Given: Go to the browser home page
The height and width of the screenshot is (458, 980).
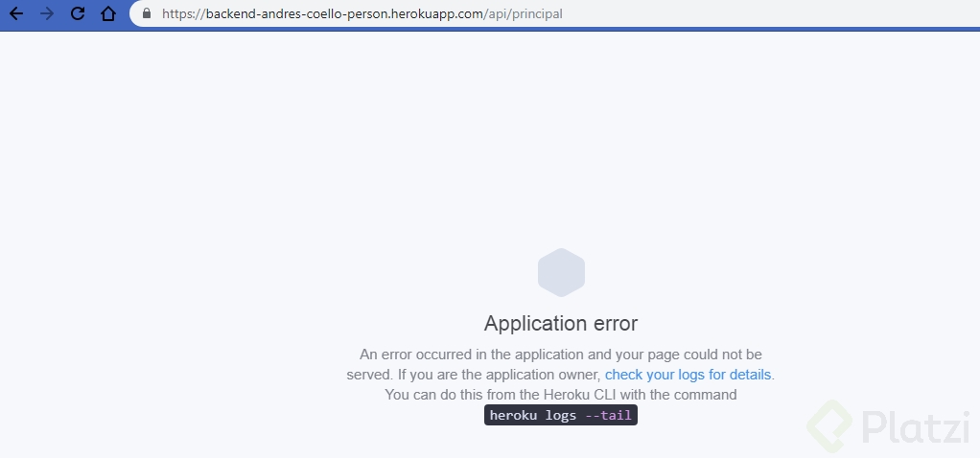Looking at the screenshot, I should coord(108,14).
